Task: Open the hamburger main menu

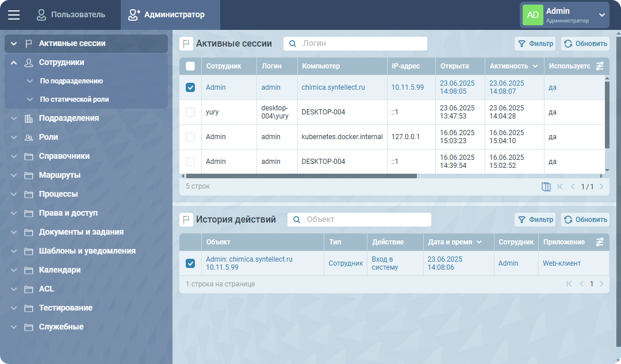Action: 14,15
